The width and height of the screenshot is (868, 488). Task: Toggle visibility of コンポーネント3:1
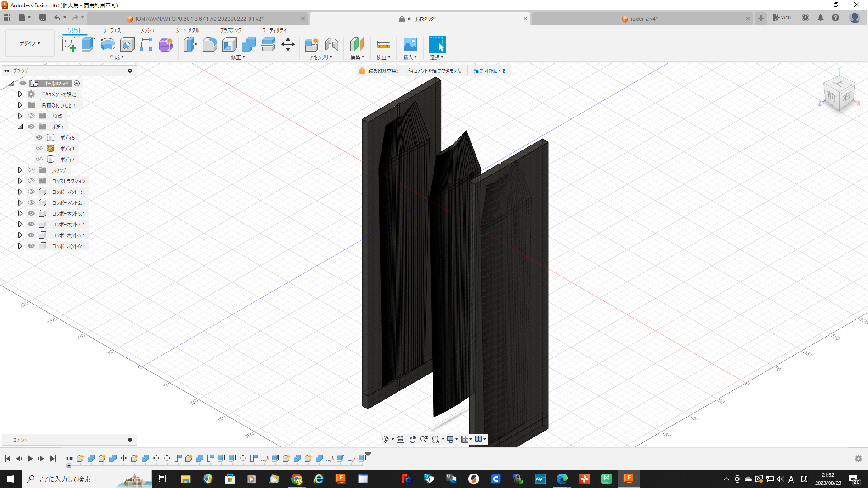tap(31, 213)
